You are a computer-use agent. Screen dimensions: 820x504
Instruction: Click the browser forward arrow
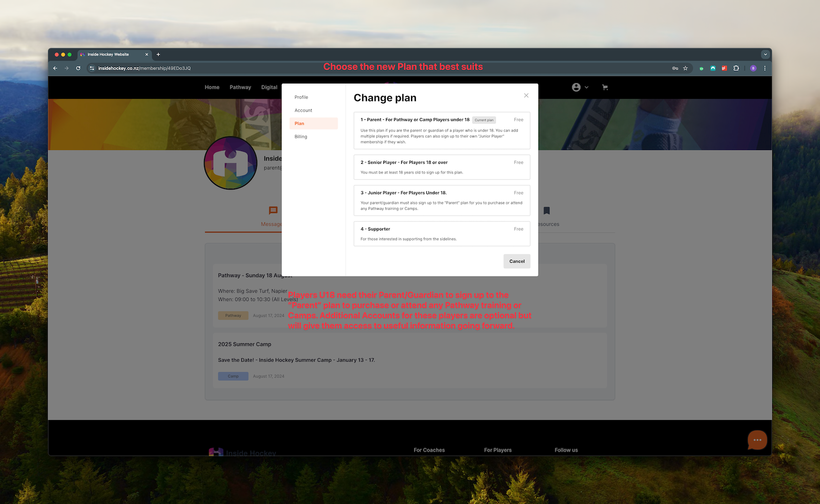click(67, 68)
